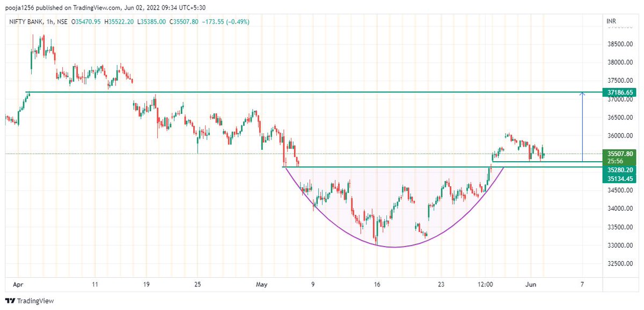Select the blue vertical target arrow
This screenshot has width=644, height=310.
click(582, 127)
